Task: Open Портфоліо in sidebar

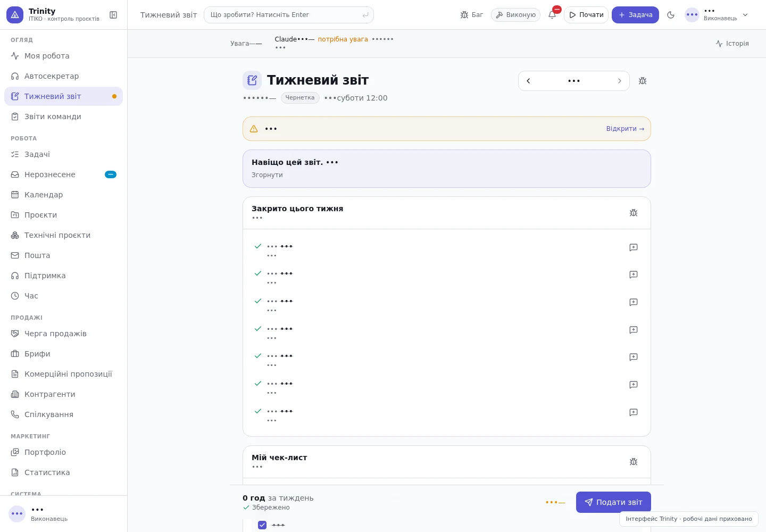Action: pos(63,452)
